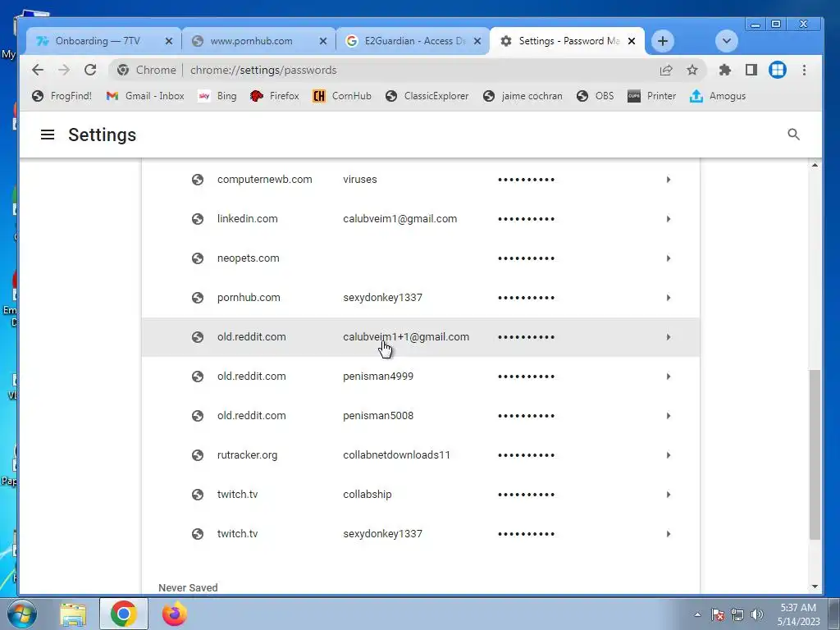Open the Gmail - Inbox bookmark

[145, 96]
